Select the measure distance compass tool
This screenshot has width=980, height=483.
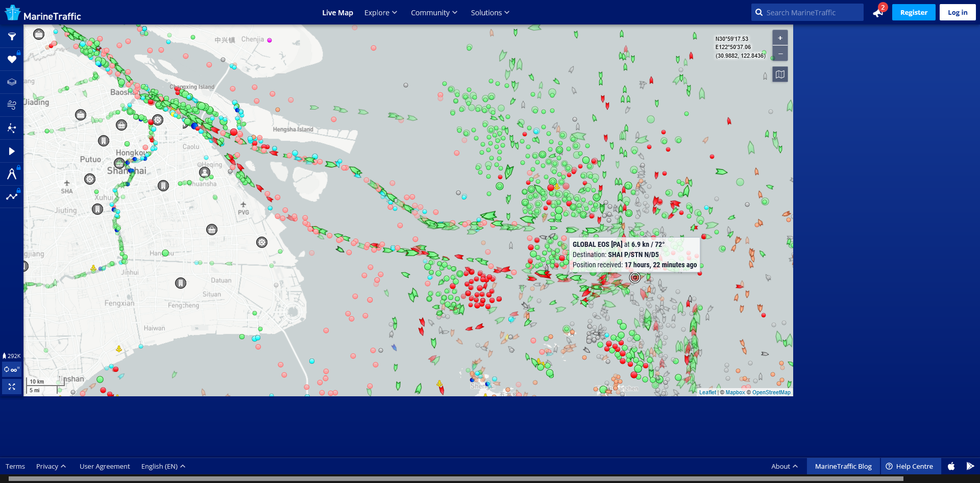click(12, 174)
